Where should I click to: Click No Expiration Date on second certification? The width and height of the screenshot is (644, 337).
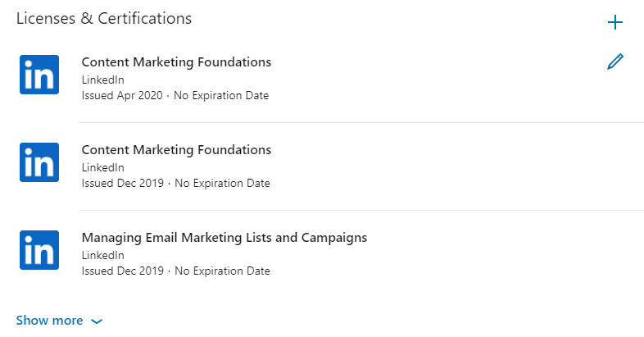[x=222, y=184]
